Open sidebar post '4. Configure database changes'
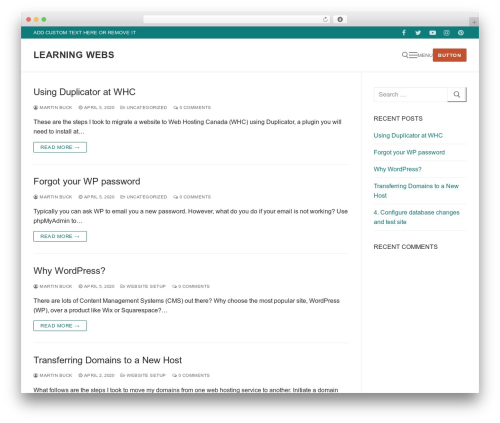 [x=416, y=217]
